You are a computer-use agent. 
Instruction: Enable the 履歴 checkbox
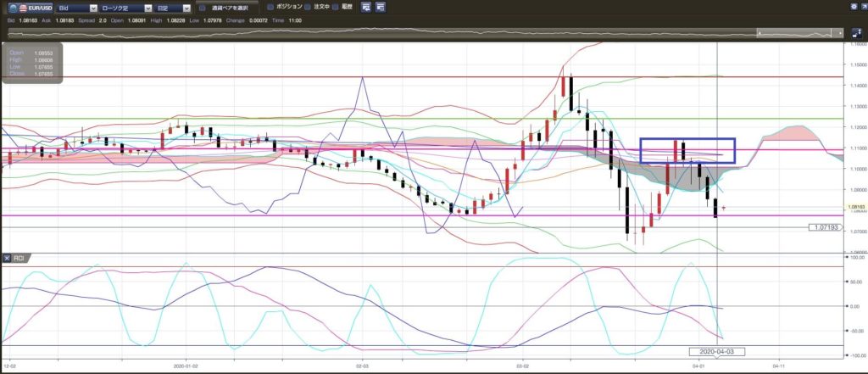point(335,7)
